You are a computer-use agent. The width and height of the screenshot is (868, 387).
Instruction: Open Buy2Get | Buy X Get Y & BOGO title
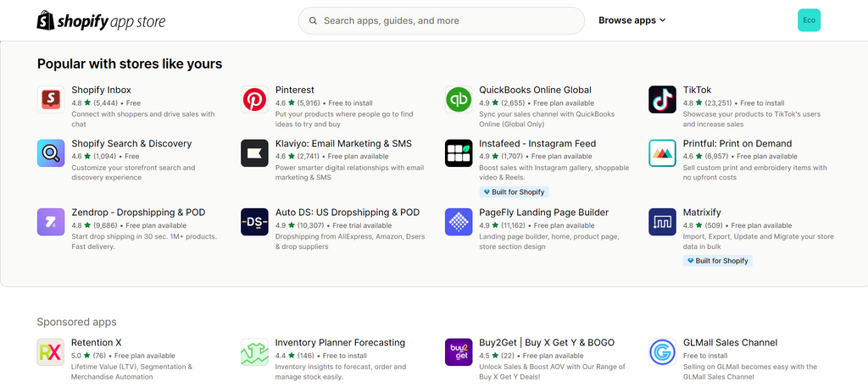tap(547, 343)
